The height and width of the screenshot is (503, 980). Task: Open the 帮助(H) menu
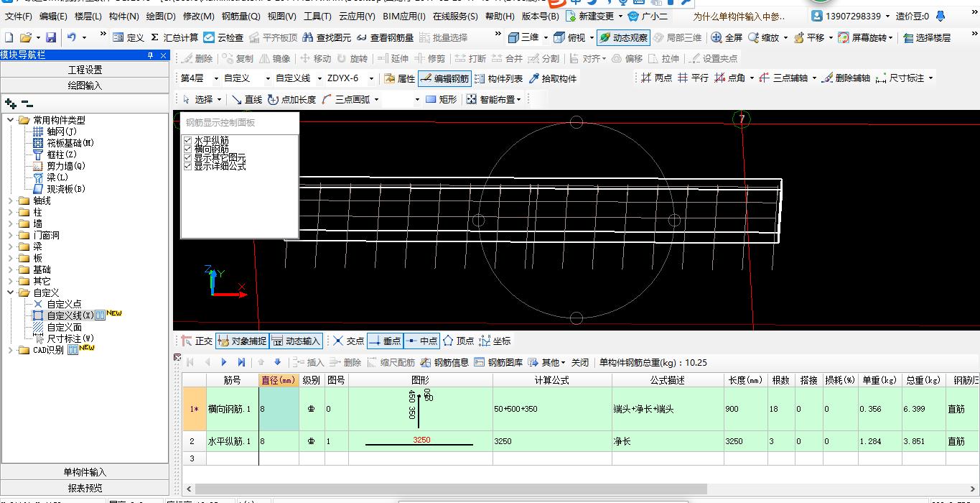[500, 16]
